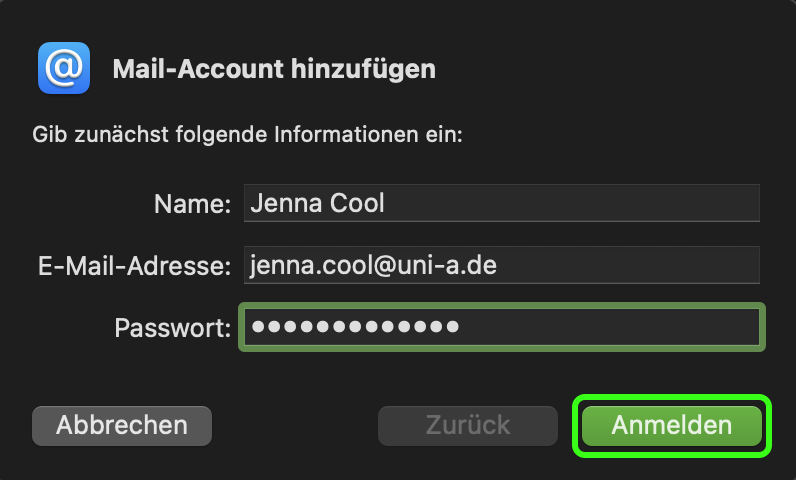
Task: Click the 'Mail-Account hinzufügen' dialog title
Action: pos(274,69)
